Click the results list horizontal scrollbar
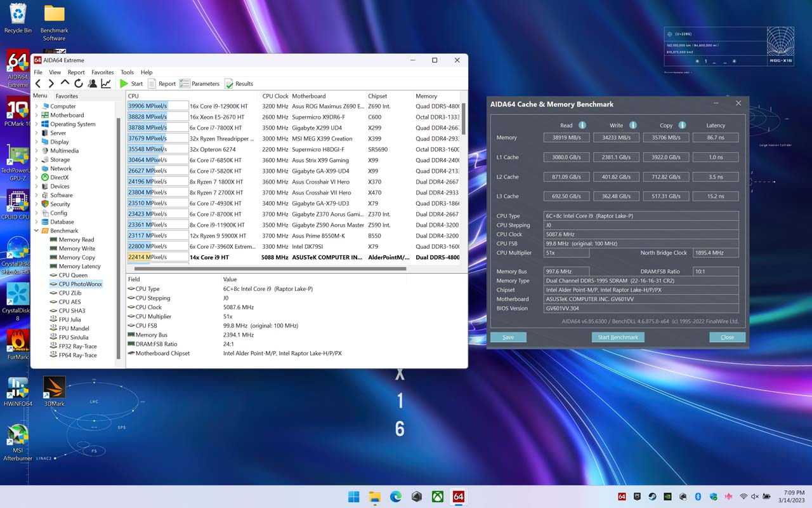Image resolution: width=812 pixels, height=508 pixels. (x=270, y=269)
